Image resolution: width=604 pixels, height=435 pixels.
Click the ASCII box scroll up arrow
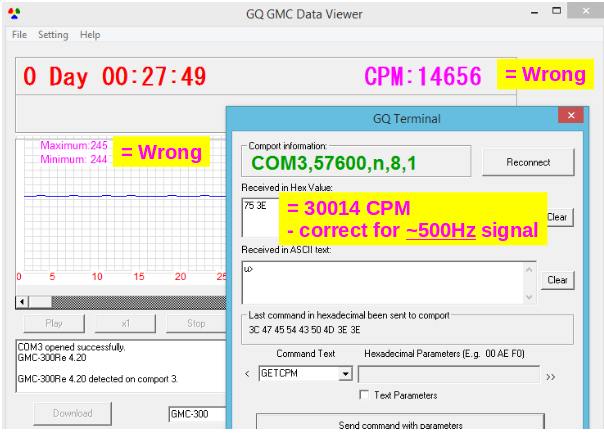click(x=529, y=270)
